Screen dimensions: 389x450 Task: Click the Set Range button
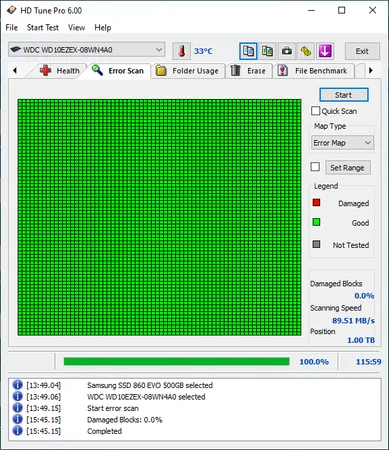tap(347, 168)
